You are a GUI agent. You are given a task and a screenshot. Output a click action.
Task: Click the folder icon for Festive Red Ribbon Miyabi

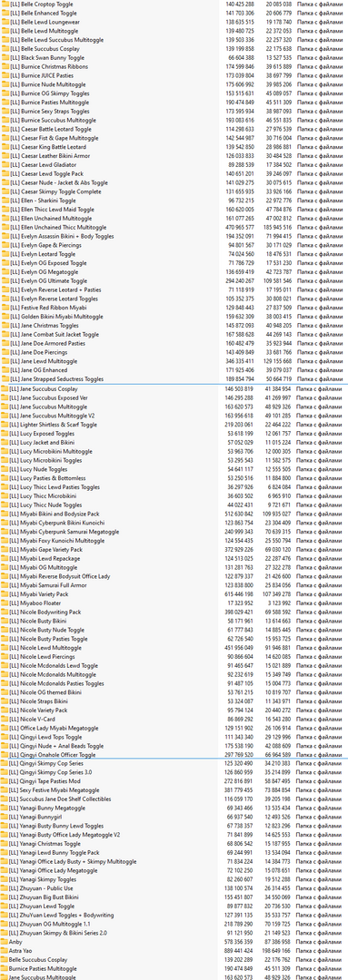coord(5,309)
